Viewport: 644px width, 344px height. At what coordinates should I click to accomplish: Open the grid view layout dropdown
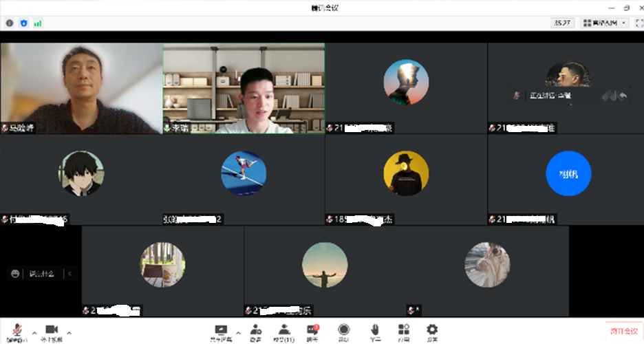point(605,23)
